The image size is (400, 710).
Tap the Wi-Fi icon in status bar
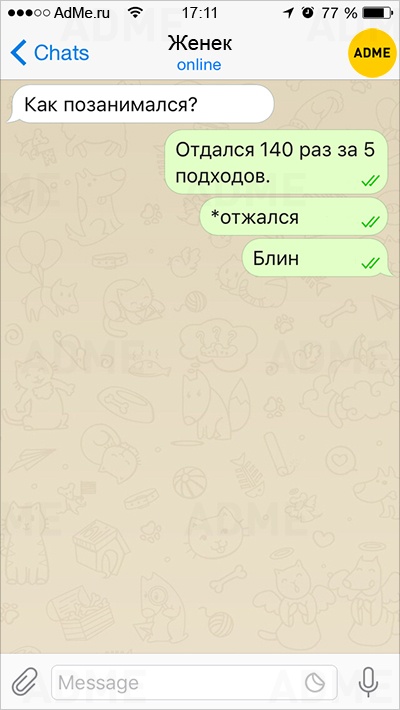pyautogui.click(x=135, y=13)
